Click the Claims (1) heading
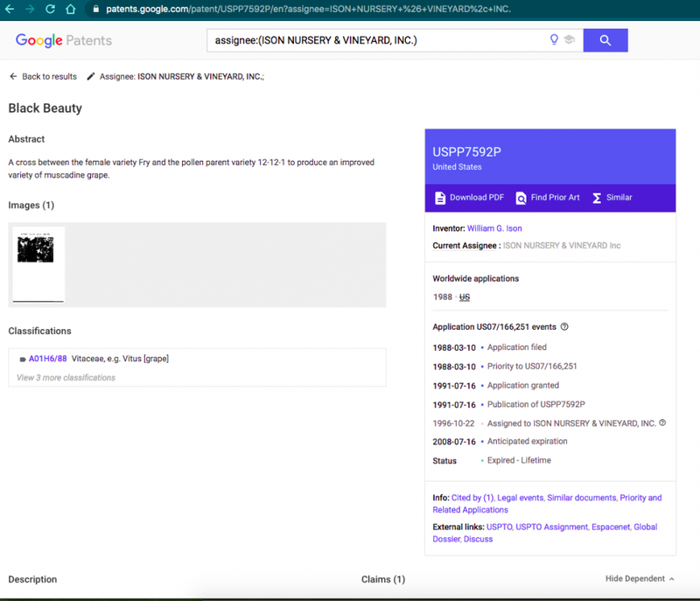 383,579
